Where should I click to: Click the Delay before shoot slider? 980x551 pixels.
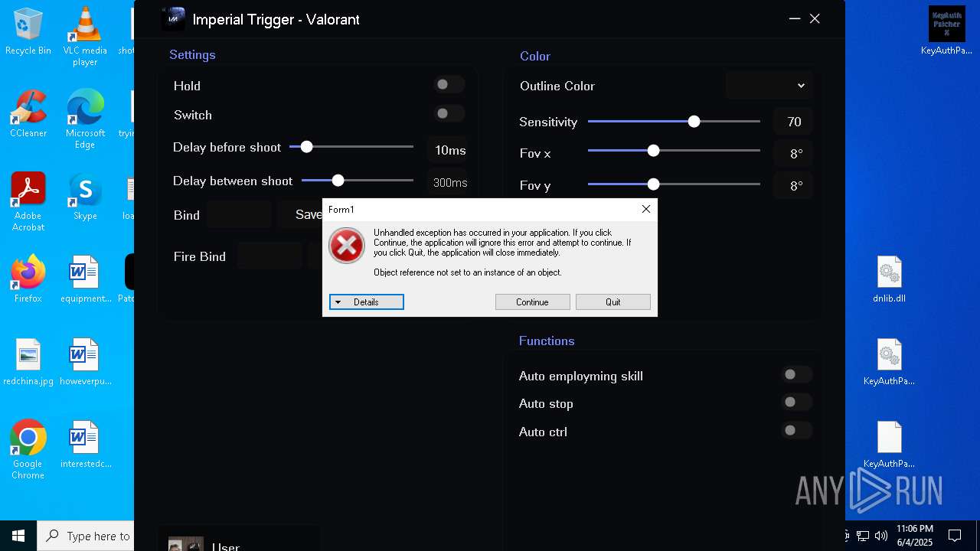(351, 147)
